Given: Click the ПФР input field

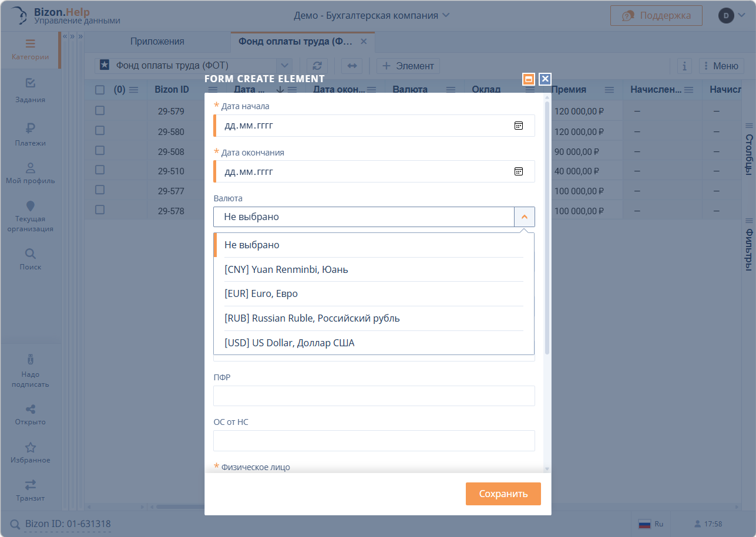Looking at the screenshot, I should (x=374, y=396).
